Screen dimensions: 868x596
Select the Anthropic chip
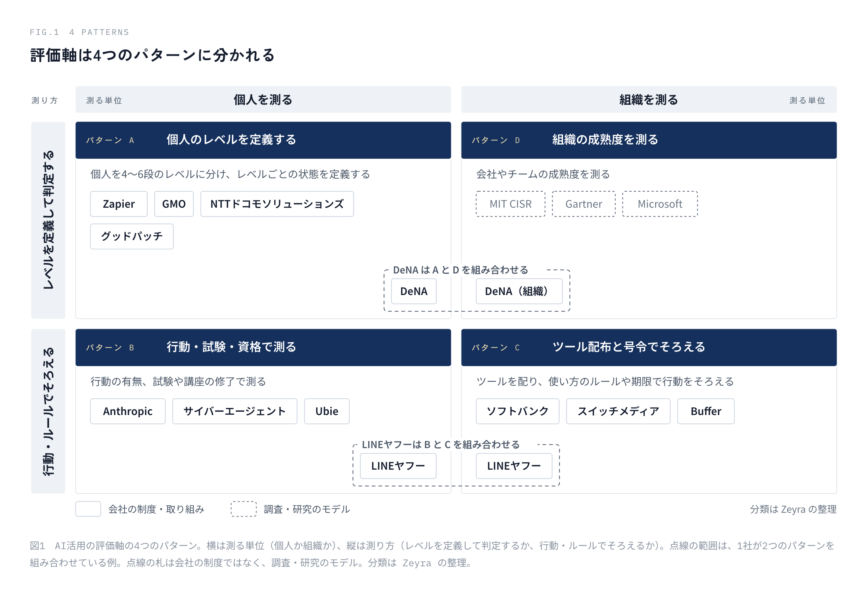(x=128, y=411)
